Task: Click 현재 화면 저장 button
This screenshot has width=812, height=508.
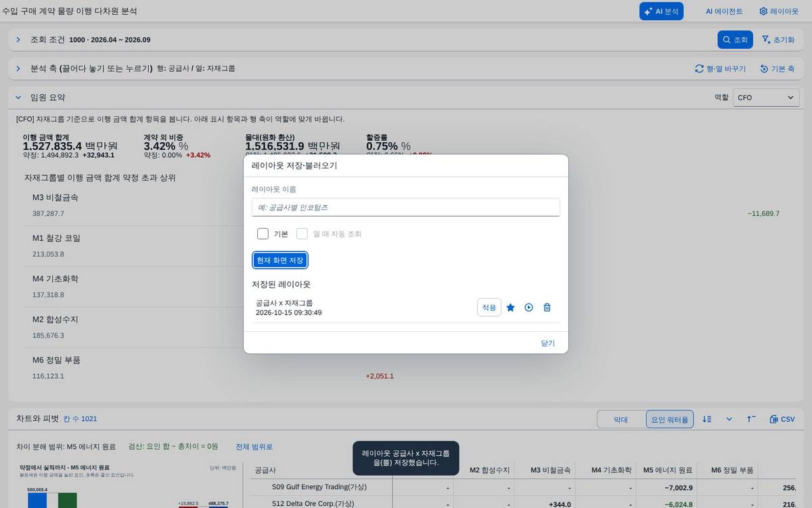Action: click(x=280, y=260)
